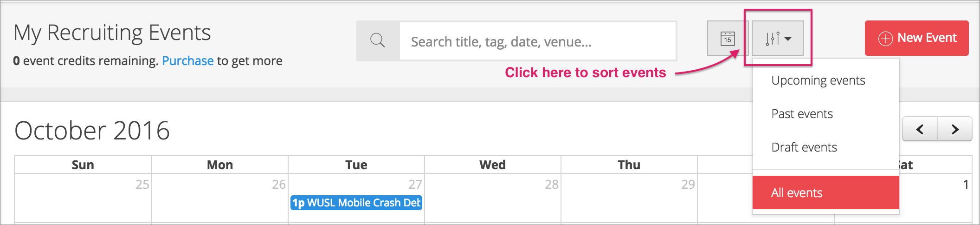Select Thursday 29 calendar cell
Viewport: 980px width, 225px height.
[x=629, y=198]
